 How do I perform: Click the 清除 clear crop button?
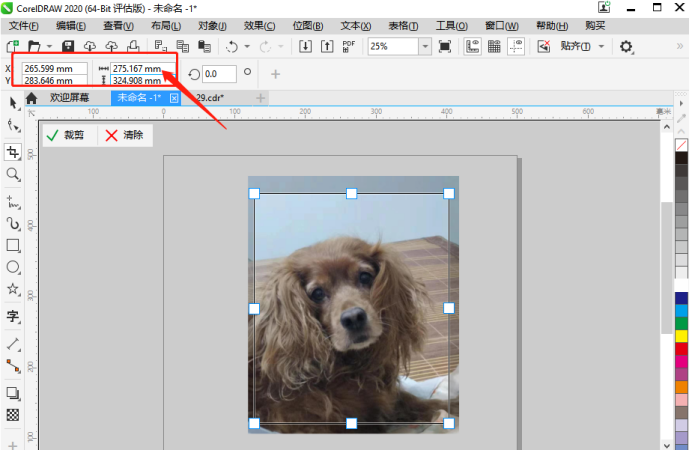pyautogui.click(x=124, y=135)
